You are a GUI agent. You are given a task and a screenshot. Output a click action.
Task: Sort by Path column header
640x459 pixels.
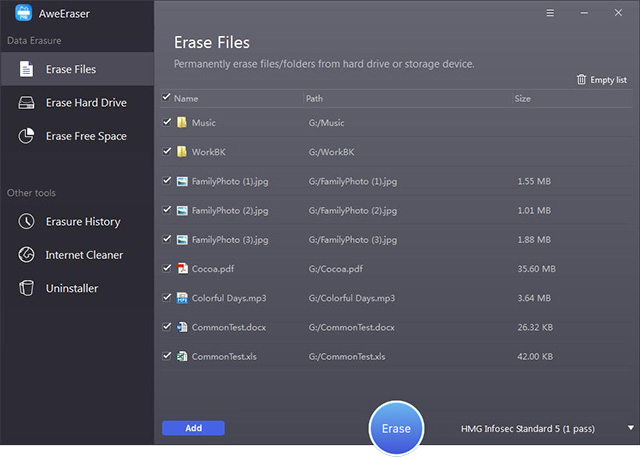[314, 98]
